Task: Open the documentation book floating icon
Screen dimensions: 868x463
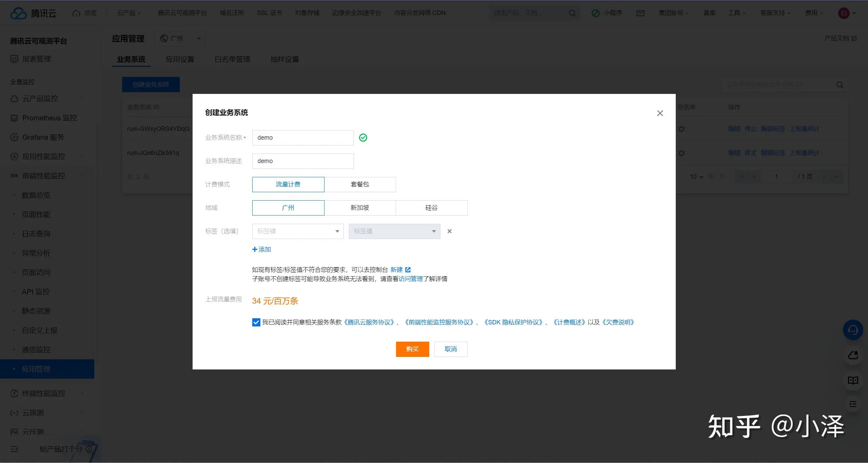Action: pyautogui.click(x=853, y=380)
